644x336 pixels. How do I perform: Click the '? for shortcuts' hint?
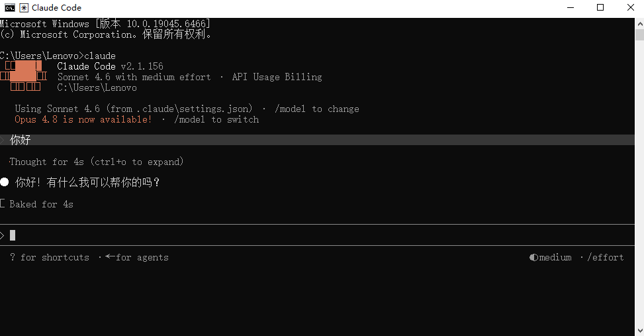[49, 257]
